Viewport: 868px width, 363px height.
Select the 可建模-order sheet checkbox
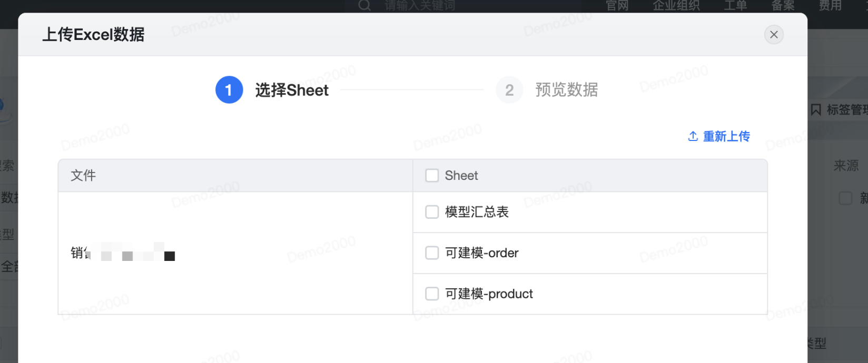click(x=432, y=253)
